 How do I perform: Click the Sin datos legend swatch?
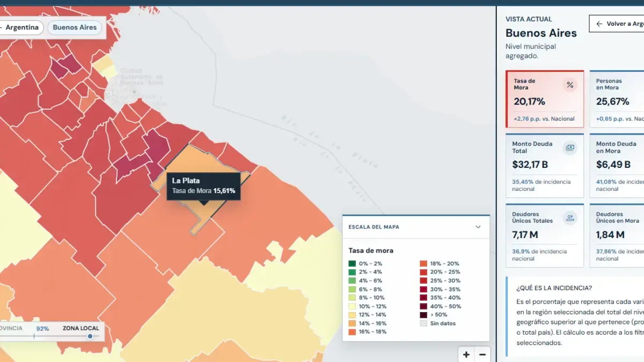(423, 323)
